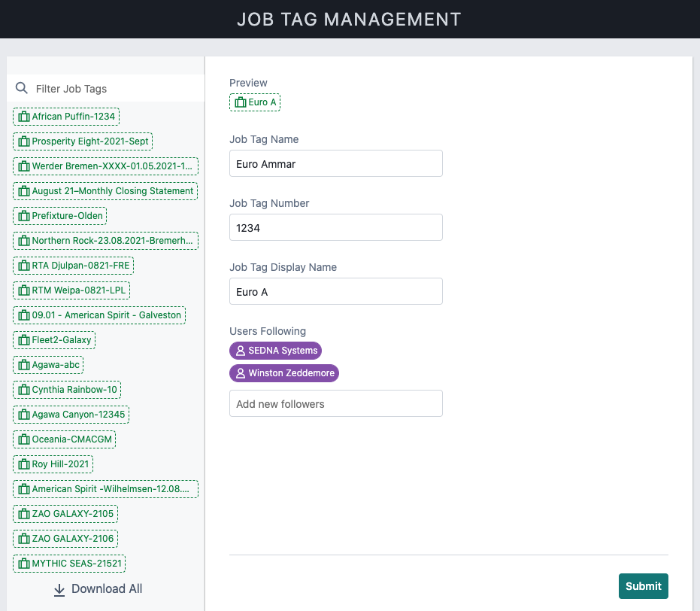This screenshot has height=611, width=700.
Task: Open the Add new followers field
Action: 335,403
